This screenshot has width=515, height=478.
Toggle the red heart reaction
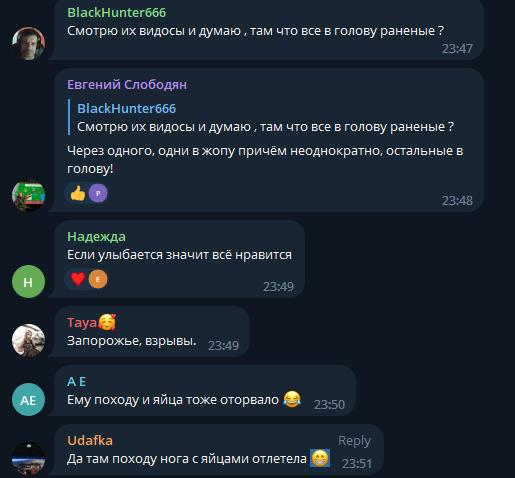(78, 279)
